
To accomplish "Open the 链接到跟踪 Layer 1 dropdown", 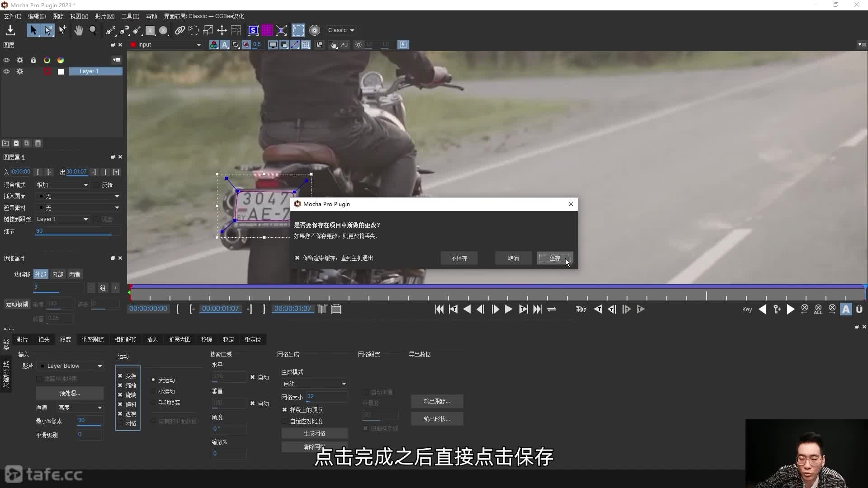I will point(62,219).
